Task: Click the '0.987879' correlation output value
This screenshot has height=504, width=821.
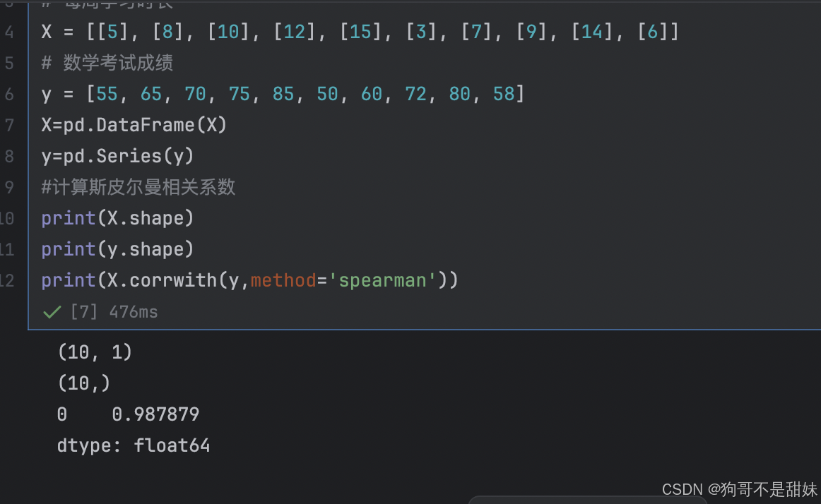Action: click(155, 414)
